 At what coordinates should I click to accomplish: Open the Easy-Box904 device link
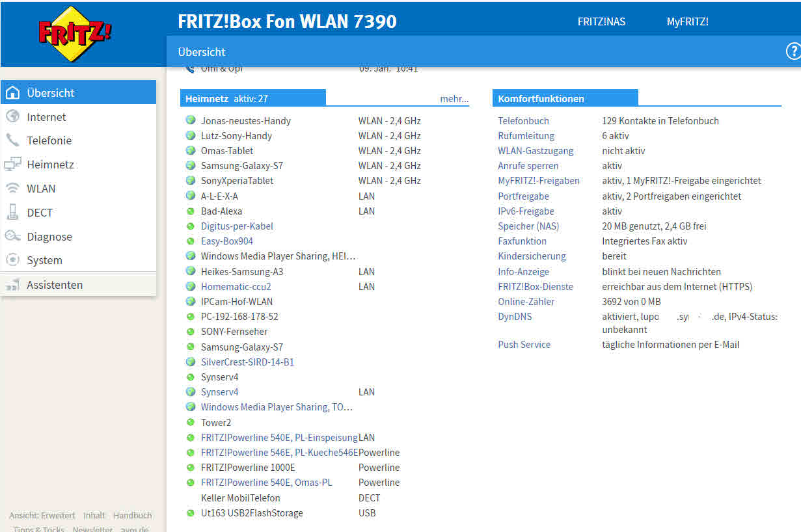[x=226, y=241]
